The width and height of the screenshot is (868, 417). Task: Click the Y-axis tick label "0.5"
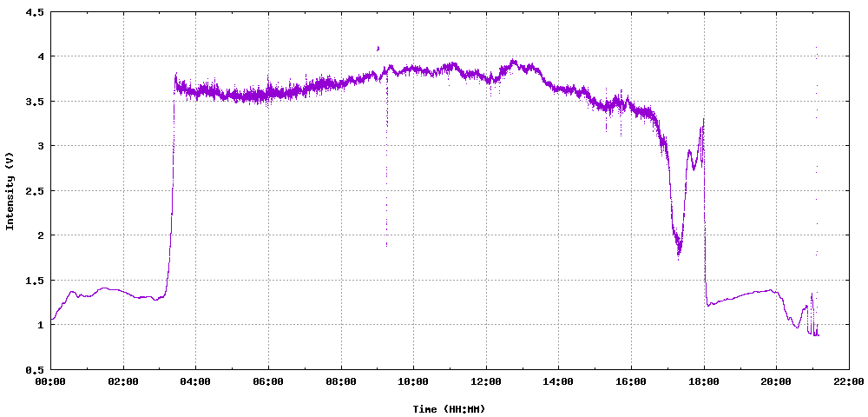36,369
